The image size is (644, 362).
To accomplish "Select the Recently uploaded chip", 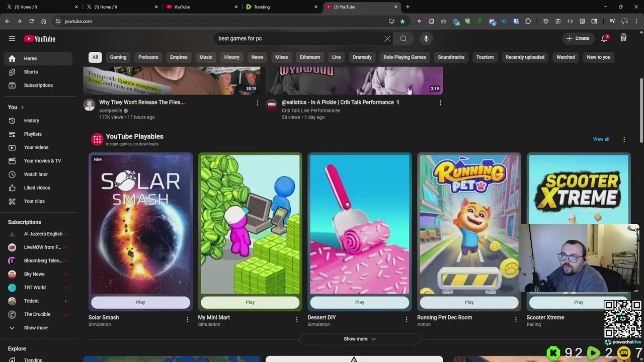I will (525, 57).
